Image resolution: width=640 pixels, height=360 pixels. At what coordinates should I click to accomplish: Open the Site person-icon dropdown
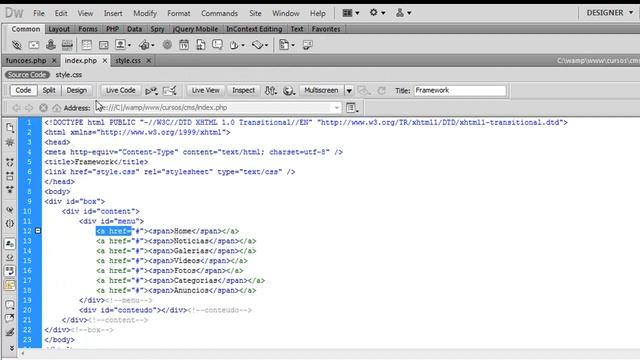pyautogui.click(x=403, y=13)
